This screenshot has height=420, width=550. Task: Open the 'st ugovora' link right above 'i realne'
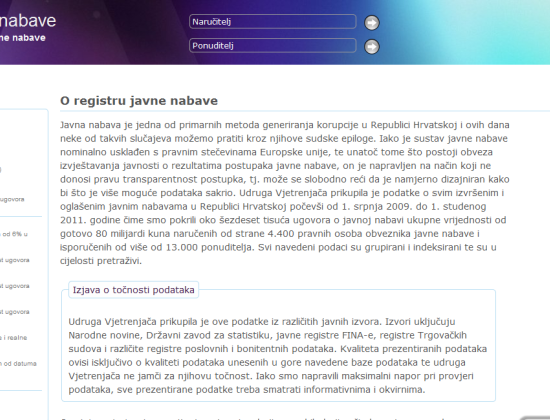coord(15,312)
